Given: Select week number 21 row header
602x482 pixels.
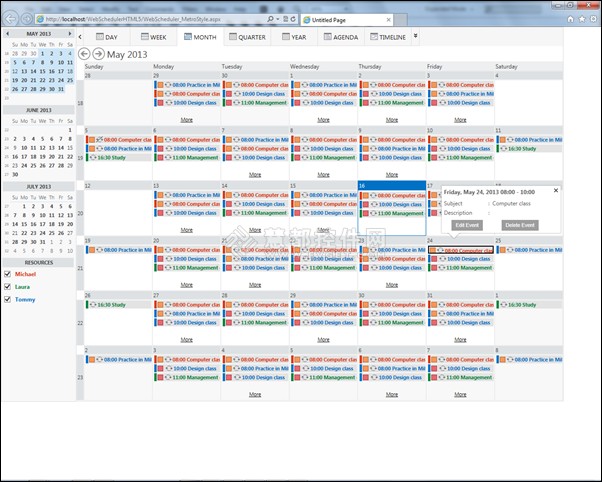Looking at the screenshot, I should click(80, 268).
